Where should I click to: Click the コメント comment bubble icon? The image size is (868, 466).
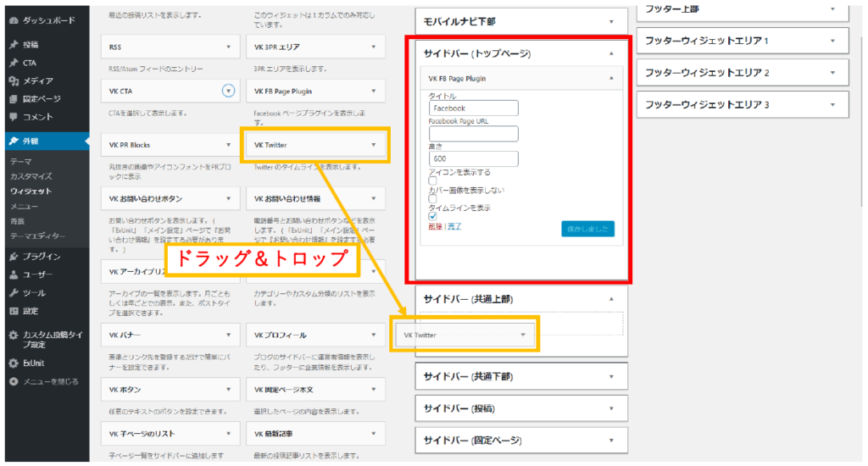[x=14, y=117]
